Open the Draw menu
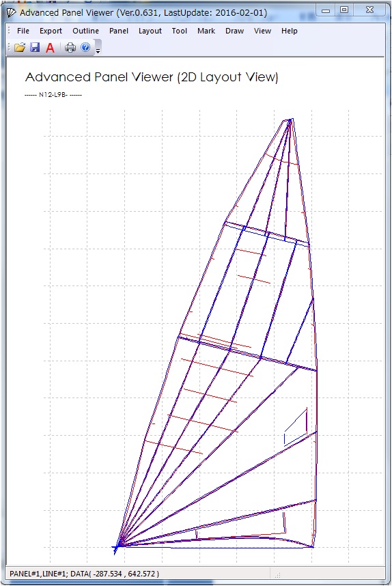 pyautogui.click(x=234, y=31)
